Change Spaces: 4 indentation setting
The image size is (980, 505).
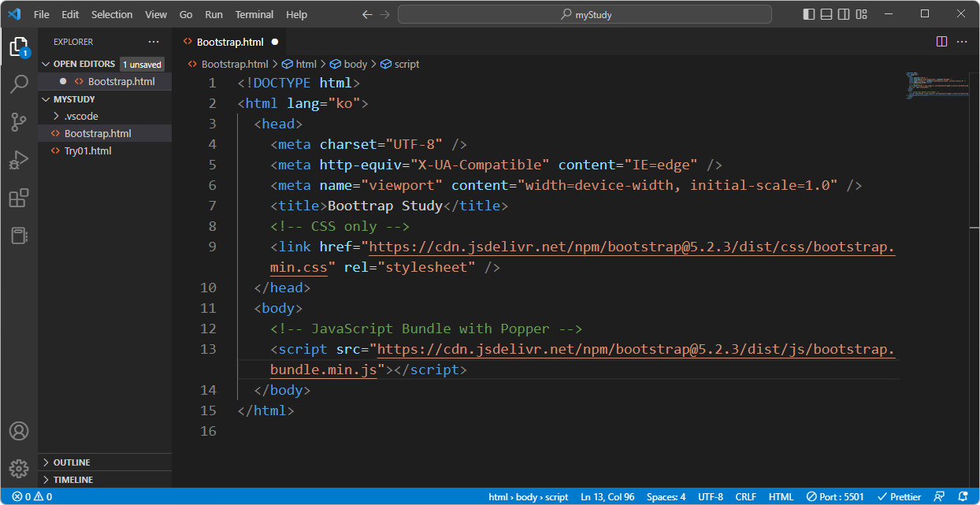pyautogui.click(x=666, y=497)
